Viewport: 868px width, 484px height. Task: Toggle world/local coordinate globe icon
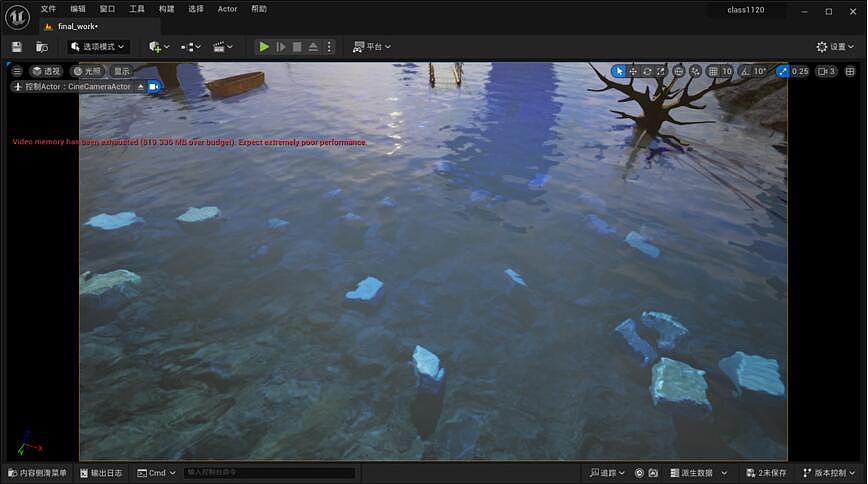tap(678, 71)
